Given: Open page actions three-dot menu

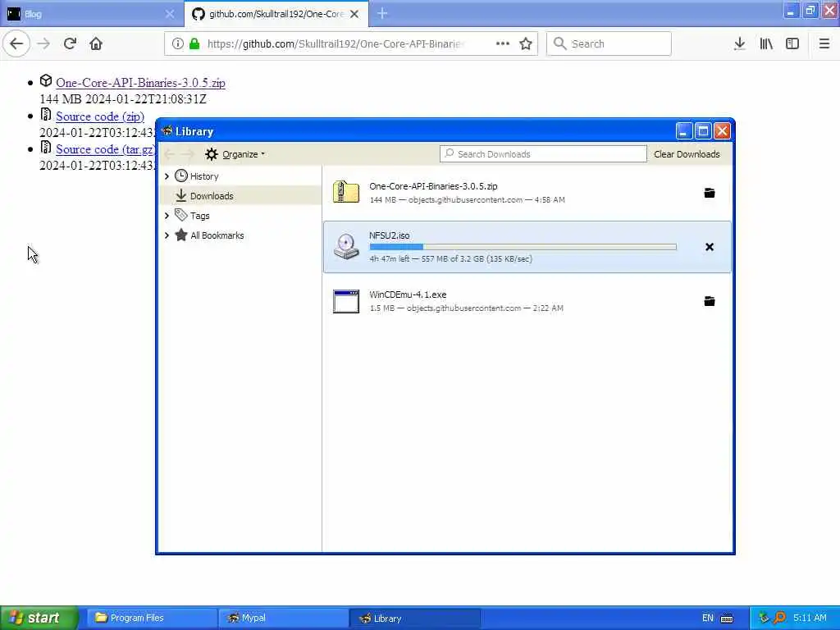Looking at the screenshot, I should [x=503, y=43].
